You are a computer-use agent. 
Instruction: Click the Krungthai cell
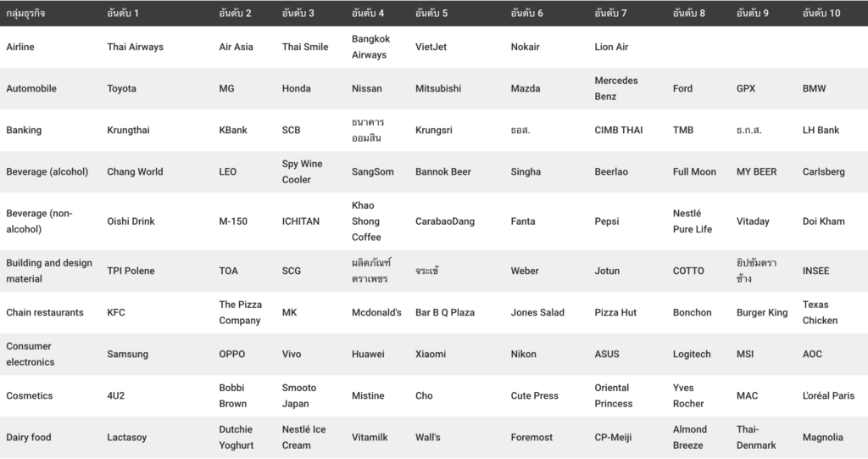[x=128, y=130]
